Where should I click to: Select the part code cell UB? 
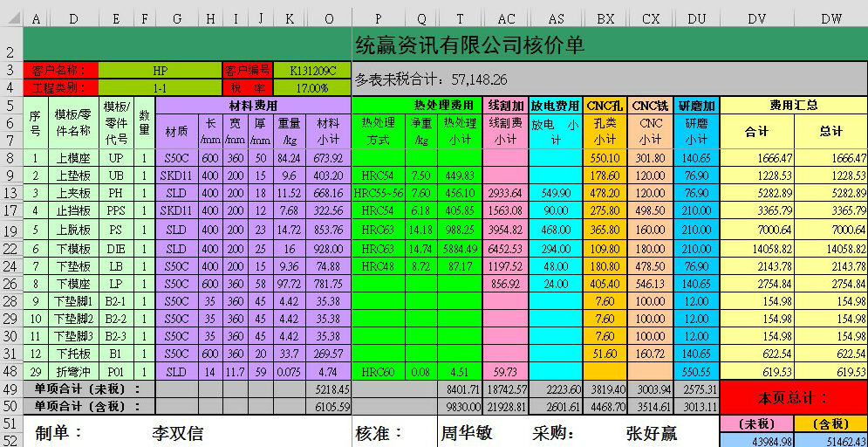pyautogui.click(x=116, y=175)
